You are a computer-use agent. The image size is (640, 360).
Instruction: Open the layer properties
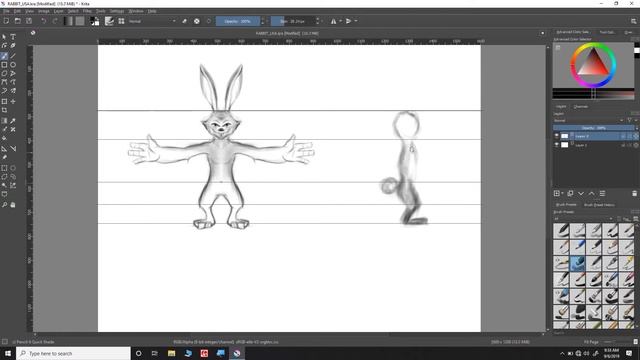(602, 193)
